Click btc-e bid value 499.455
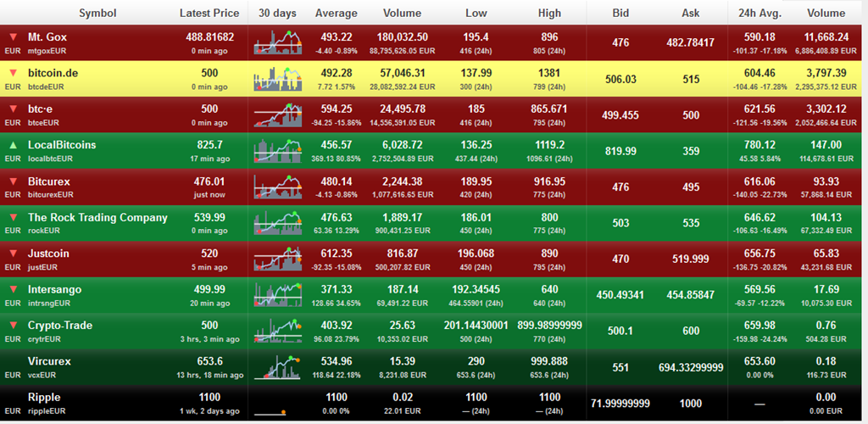868x424 pixels. 620,115
